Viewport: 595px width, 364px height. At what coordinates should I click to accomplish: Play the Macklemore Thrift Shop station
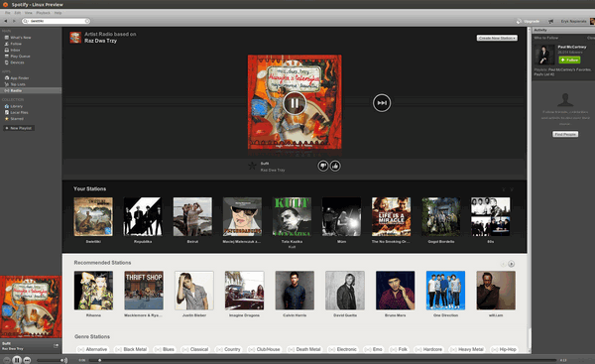pyautogui.click(x=144, y=291)
